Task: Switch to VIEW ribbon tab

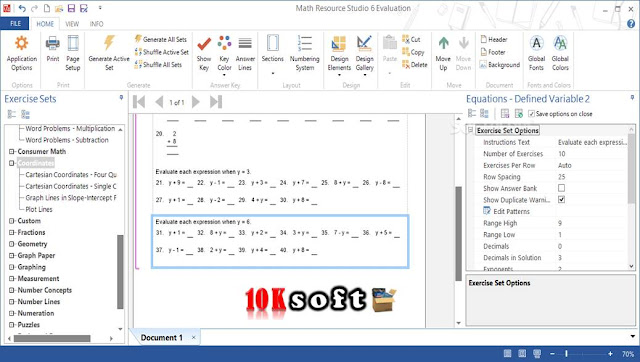Action: click(x=72, y=24)
